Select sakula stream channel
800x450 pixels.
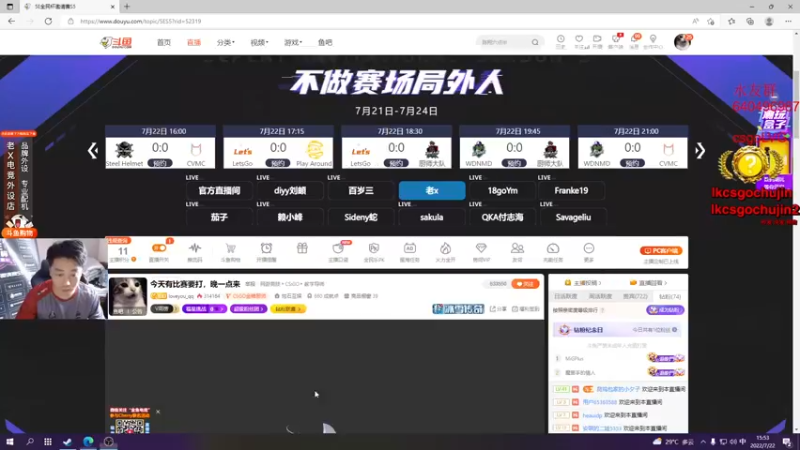pos(432,217)
